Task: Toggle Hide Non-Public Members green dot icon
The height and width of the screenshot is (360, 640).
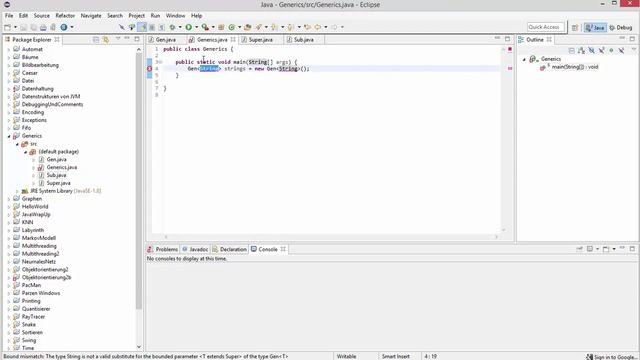Action: 611,50
